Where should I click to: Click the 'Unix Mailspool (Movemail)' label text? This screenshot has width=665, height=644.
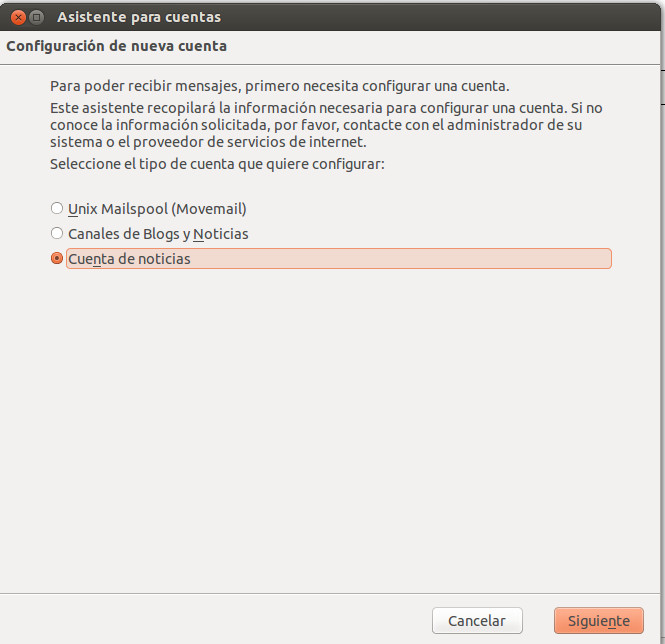coord(157,209)
